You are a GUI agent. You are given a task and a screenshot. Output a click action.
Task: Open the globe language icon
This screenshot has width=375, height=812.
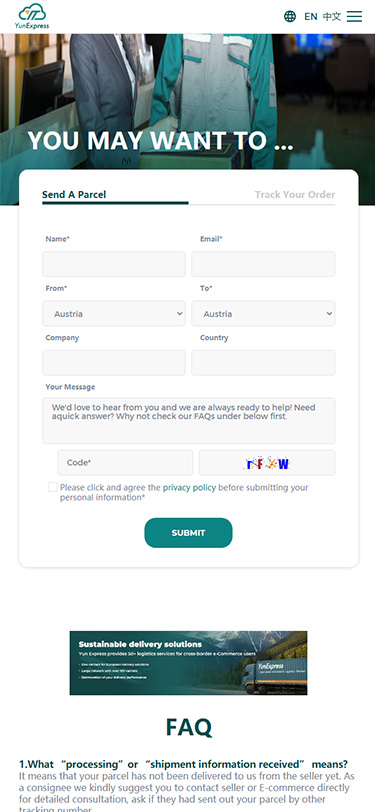pyautogui.click(x=290, y=17)
